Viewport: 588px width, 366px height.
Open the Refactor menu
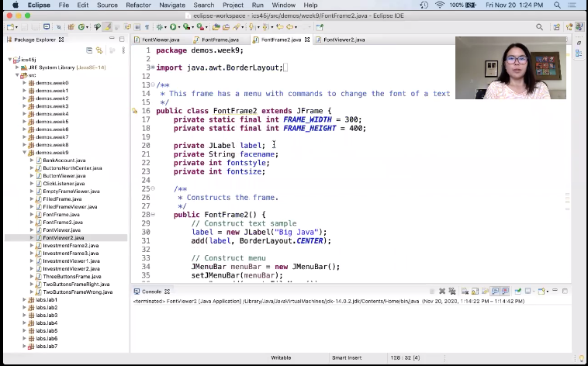tap(138, 5)
